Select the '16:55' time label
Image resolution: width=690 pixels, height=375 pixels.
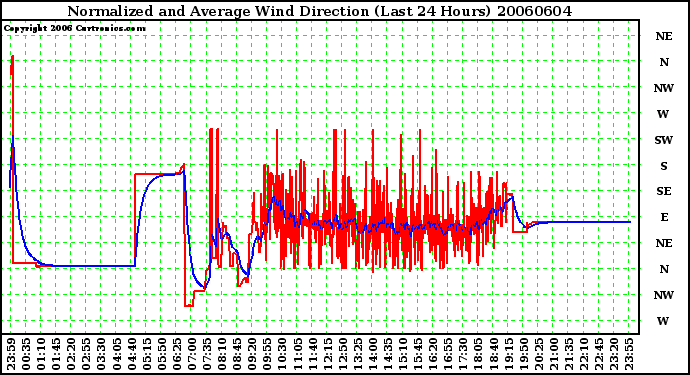(x=448, y=354)
